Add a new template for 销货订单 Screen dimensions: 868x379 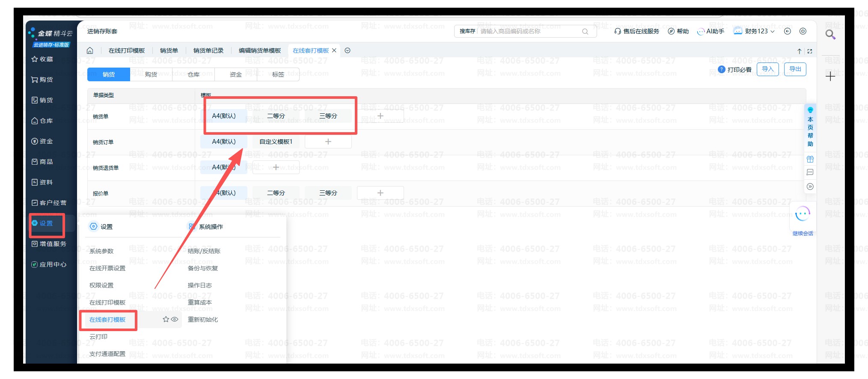(328, 142)
